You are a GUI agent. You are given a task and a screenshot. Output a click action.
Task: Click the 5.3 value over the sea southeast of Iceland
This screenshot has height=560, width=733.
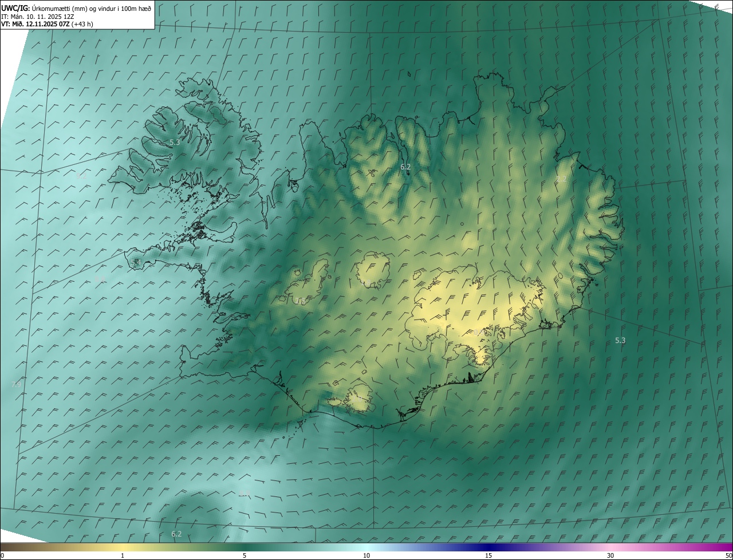620,340
